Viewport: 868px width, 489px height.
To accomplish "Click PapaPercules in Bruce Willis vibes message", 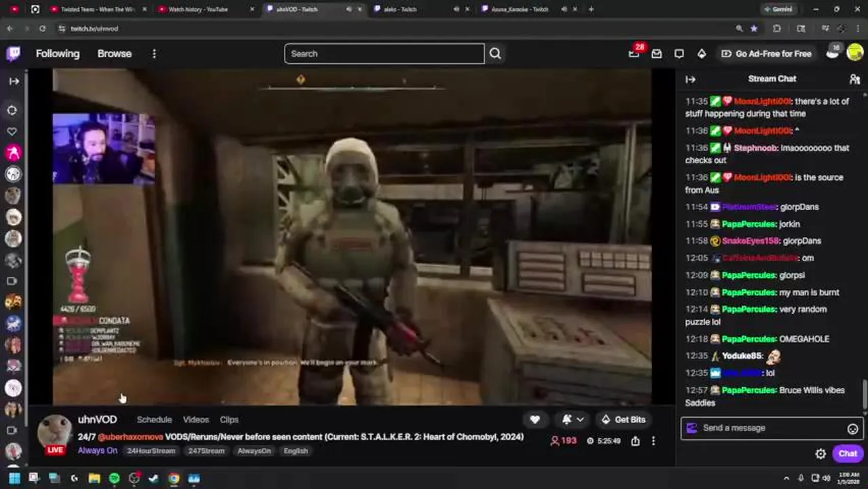I will tap(748, 390).
